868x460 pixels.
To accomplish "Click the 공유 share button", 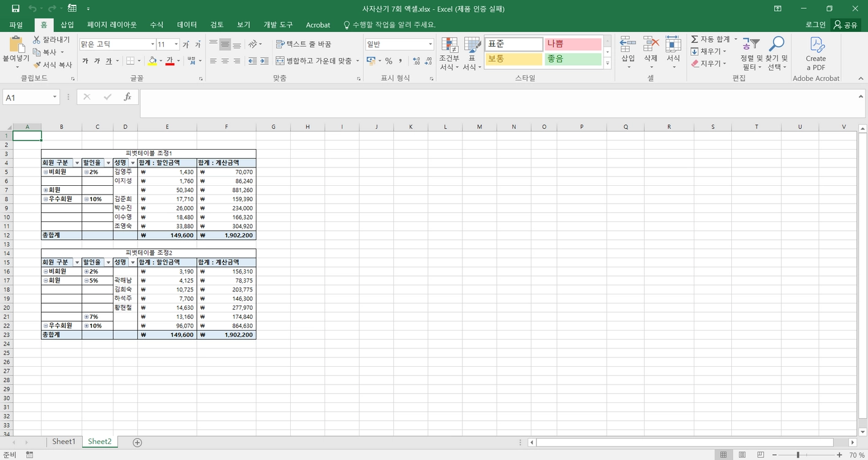I will pyautogui.click(x=846, y=25).
